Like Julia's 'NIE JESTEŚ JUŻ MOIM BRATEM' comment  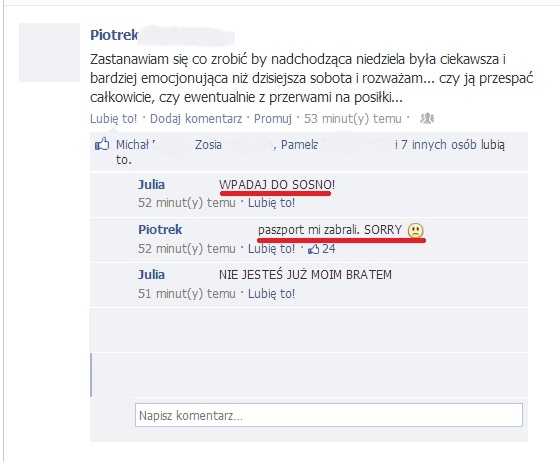pos(271,293)
